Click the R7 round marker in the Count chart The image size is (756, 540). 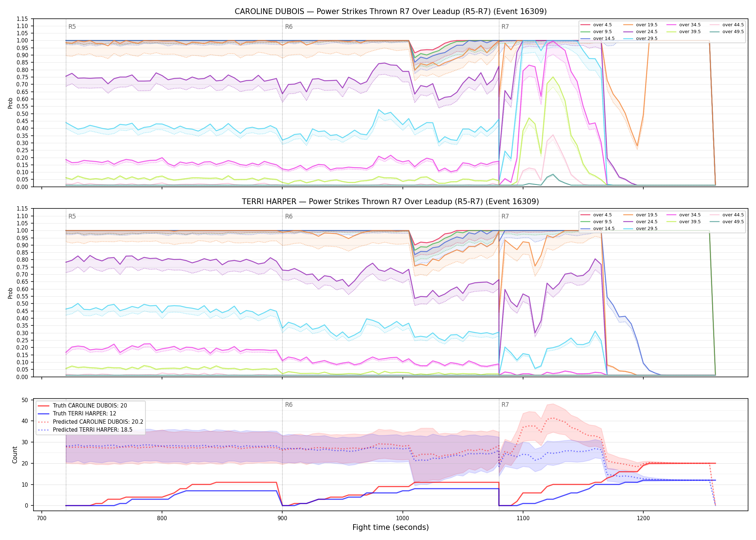[505, 405]
